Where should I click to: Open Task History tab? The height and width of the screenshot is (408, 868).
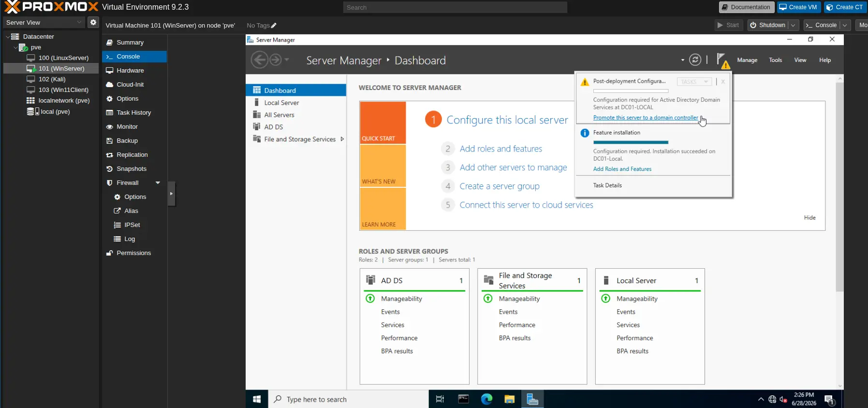tap(134, 113)
